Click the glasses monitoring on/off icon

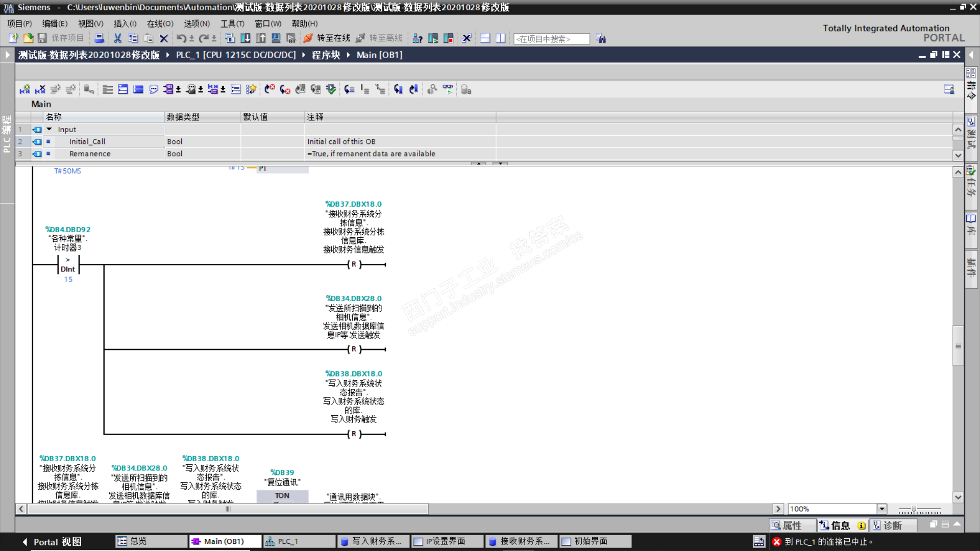pyautogui.click(x=448, y=90)
